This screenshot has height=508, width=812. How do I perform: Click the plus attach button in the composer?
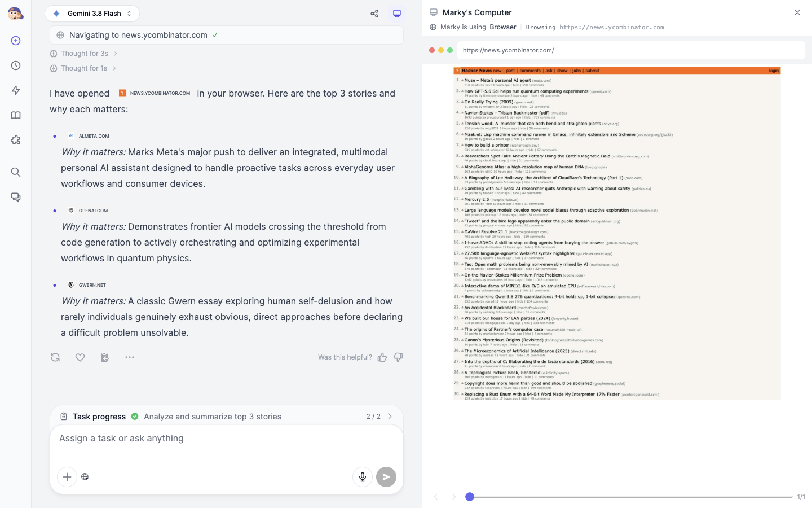click(67, 477)
